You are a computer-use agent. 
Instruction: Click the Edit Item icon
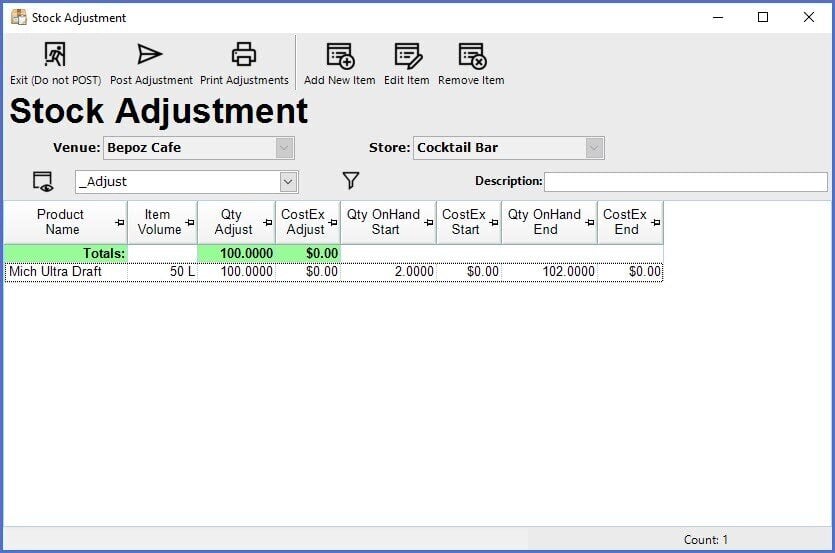[x=407, y=56]
